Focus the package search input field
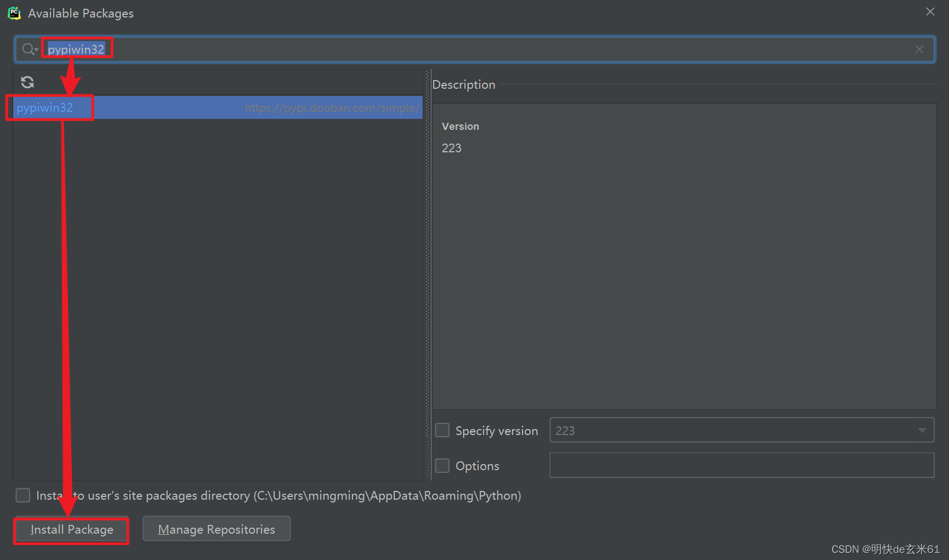Screen dimensions: 949x560 (474, 49)
